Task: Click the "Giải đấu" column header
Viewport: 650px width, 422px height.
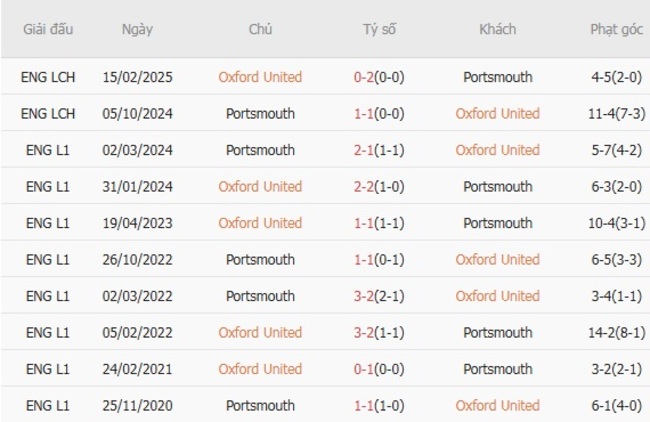Action: (48, 29)
